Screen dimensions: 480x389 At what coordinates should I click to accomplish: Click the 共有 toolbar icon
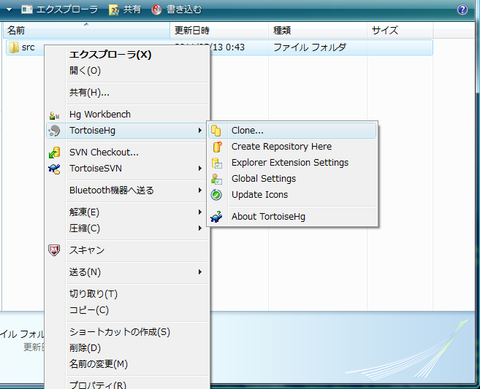point(114,10)
